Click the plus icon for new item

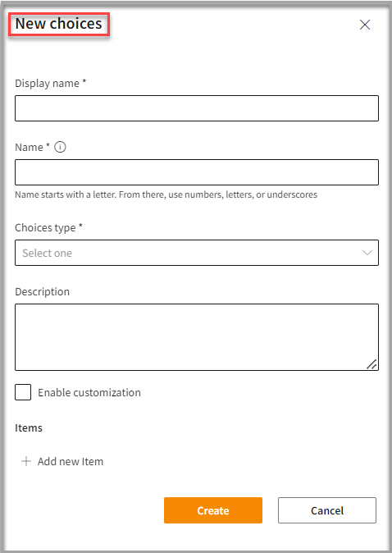(x=26, y=461)
